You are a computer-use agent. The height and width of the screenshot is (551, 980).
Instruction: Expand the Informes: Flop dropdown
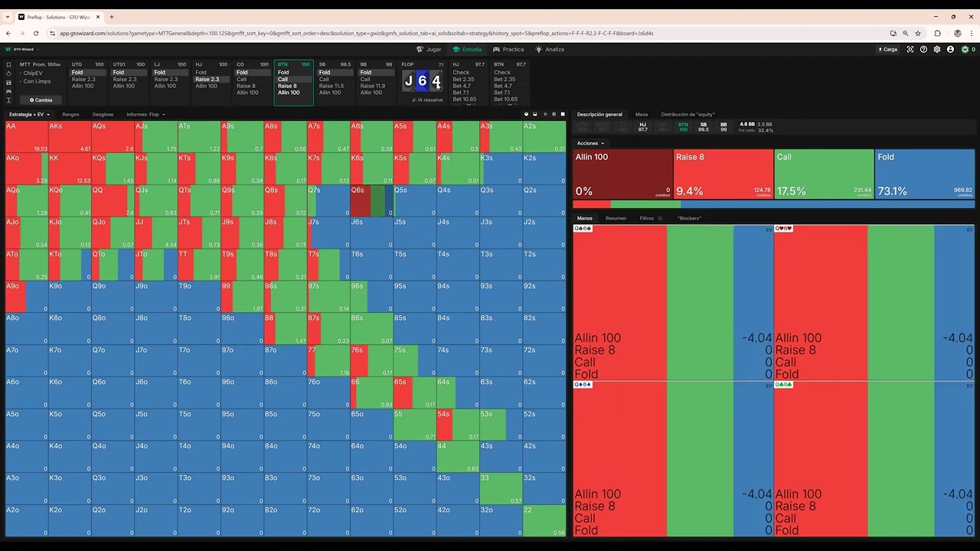[145, 114]
